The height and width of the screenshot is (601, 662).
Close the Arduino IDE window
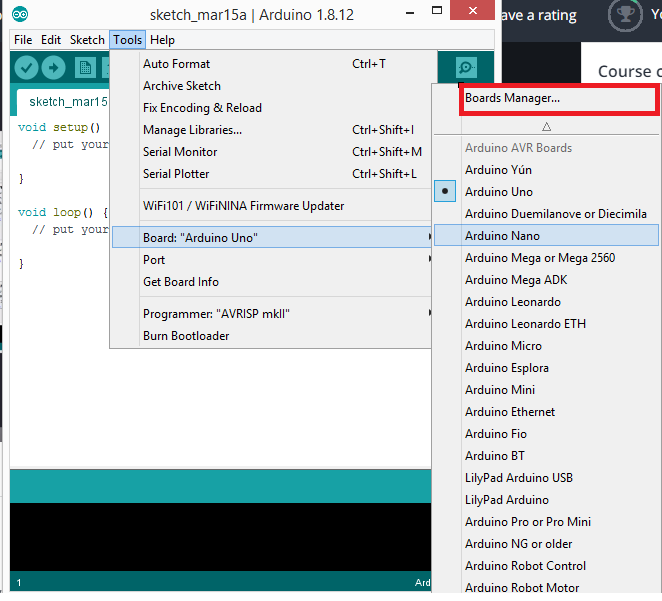(x=472, y=10)
